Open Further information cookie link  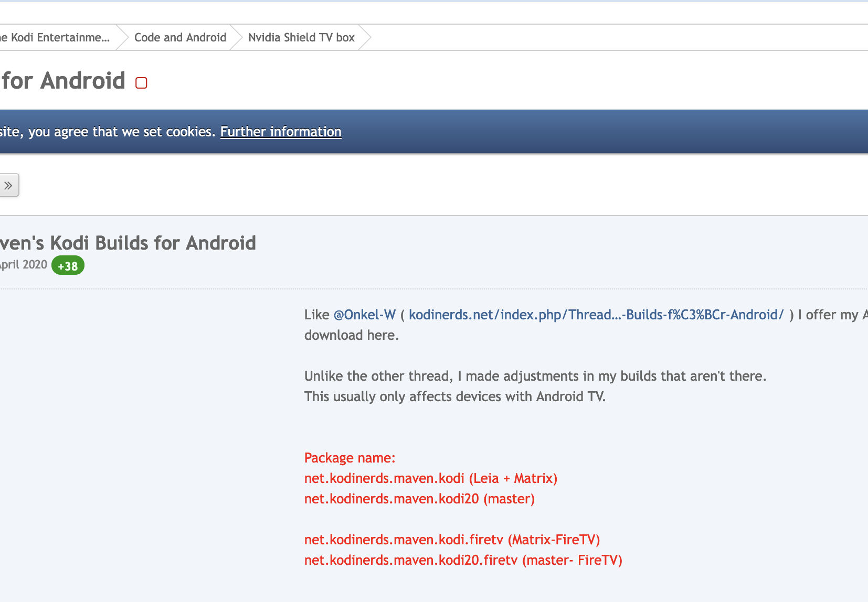pyautogui.click(x=281, y=132)
